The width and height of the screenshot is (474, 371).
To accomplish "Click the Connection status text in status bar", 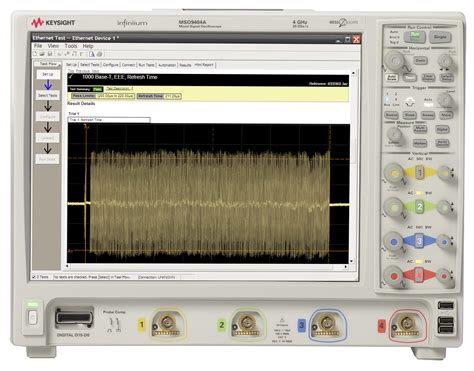I will coord(157,277).
